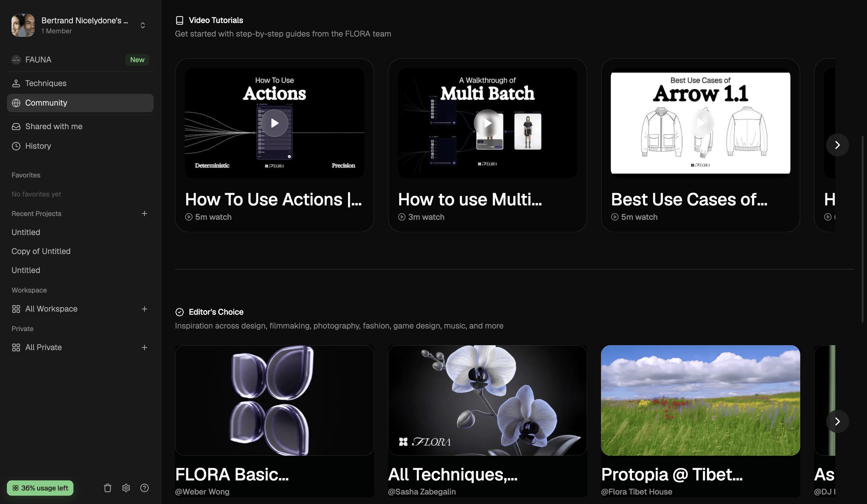This screenshot has height=504, width=867.
Task: Click the 36% usage left button
Action: click(x=40, y=488)
